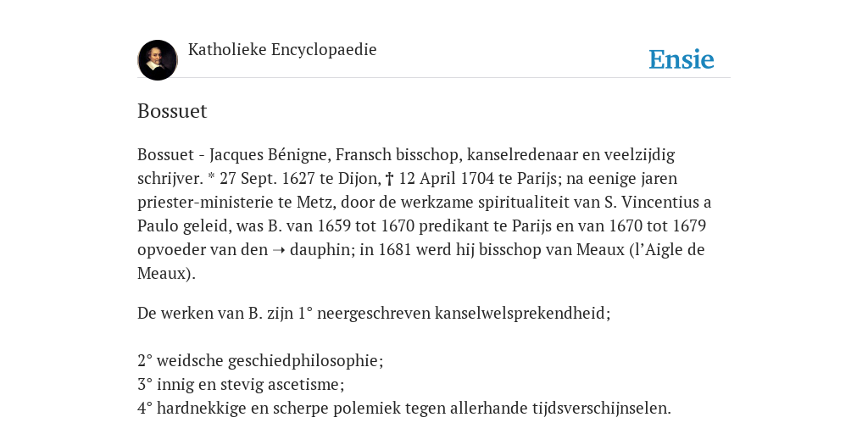Click the round Bossuet portrait avatar

click(x=158, y=60)
